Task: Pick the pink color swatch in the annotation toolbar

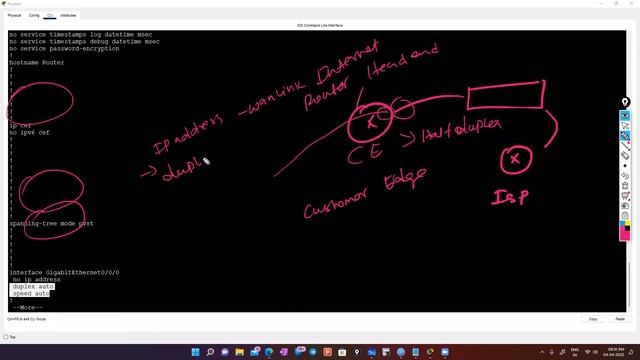Action: tap(624, 236)
